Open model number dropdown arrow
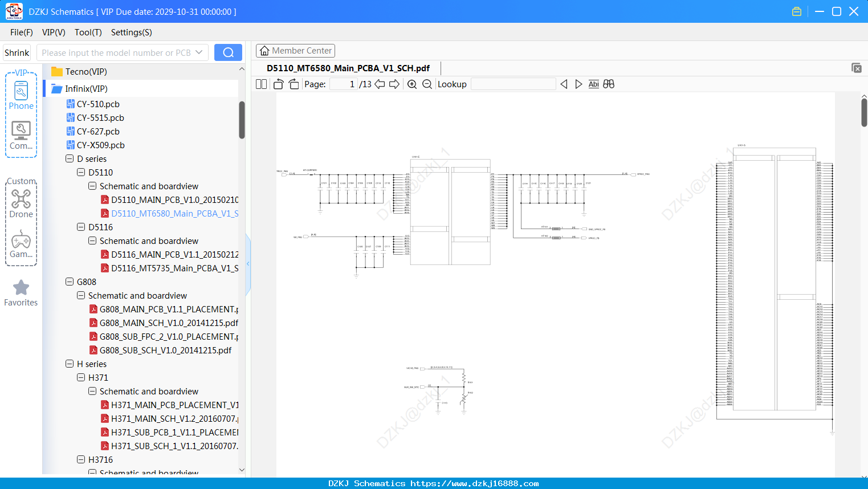The width and height of the screenshot is (868, 489). coord(199,52)
